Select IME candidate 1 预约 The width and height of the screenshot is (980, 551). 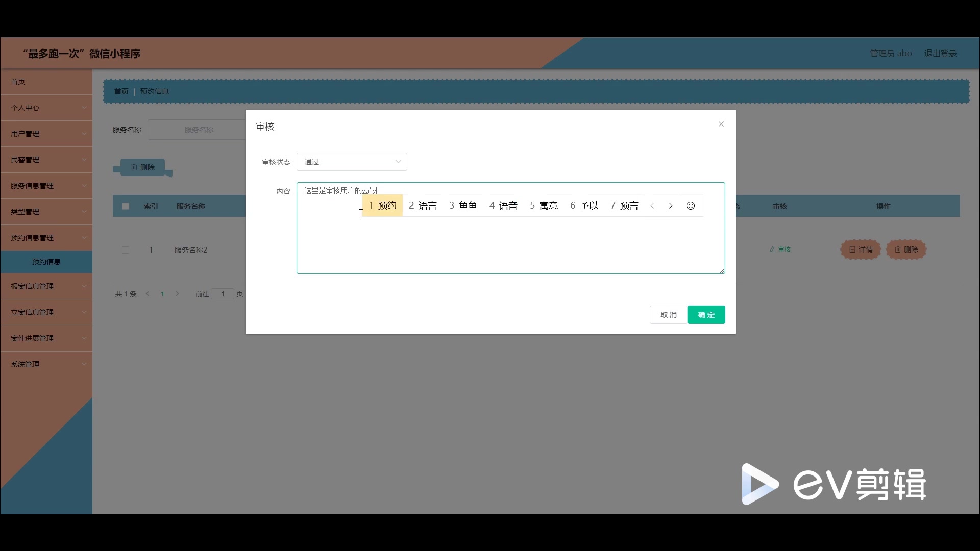382,206
